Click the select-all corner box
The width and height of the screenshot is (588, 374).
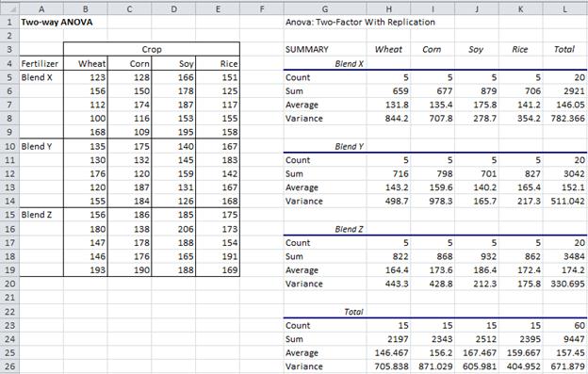coord(9,9)
